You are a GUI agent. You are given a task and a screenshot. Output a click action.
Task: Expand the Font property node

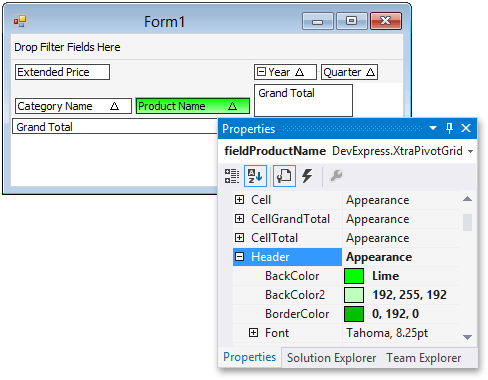(x=253, y=332)
